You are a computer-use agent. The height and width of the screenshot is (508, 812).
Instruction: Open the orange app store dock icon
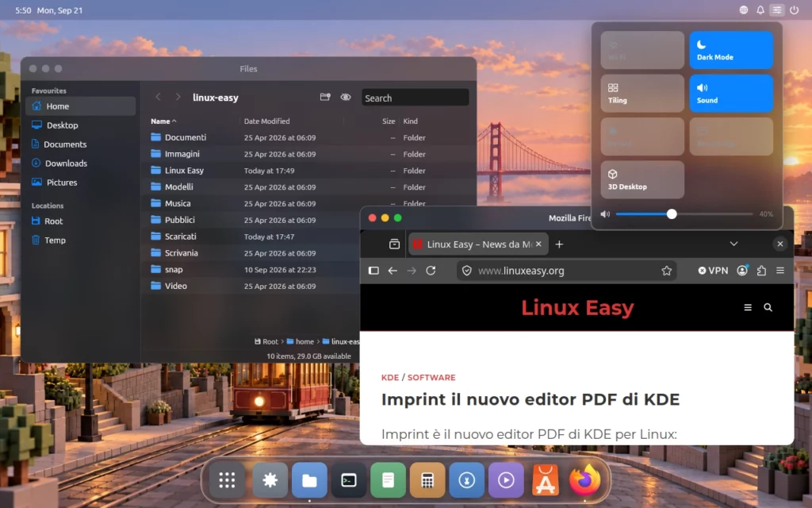[x=546, y=480]
